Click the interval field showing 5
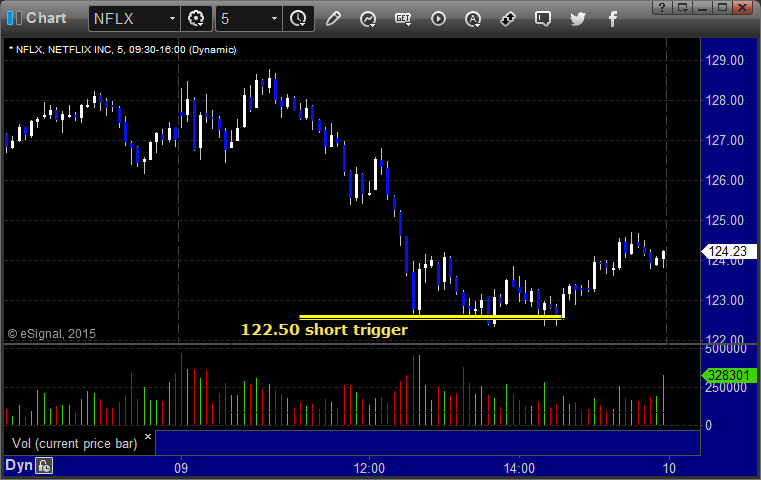This screenshot has width=761, height=480. point(242,19)
